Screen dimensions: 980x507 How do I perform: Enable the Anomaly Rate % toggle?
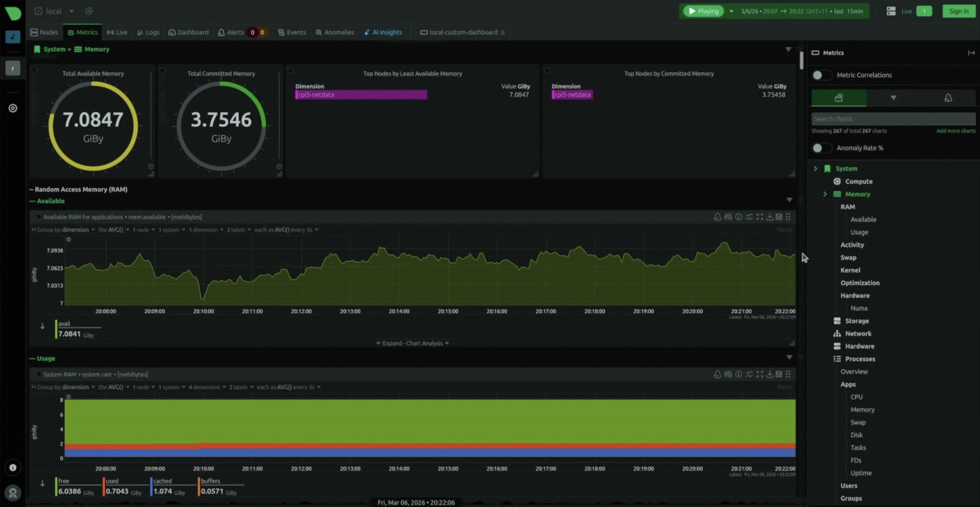pos(822,148)
